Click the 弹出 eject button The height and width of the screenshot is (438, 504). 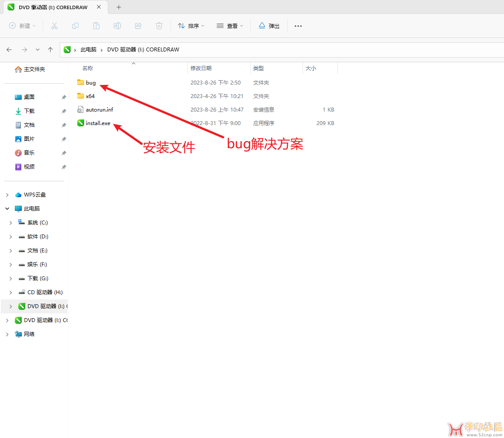coord(269,26)
